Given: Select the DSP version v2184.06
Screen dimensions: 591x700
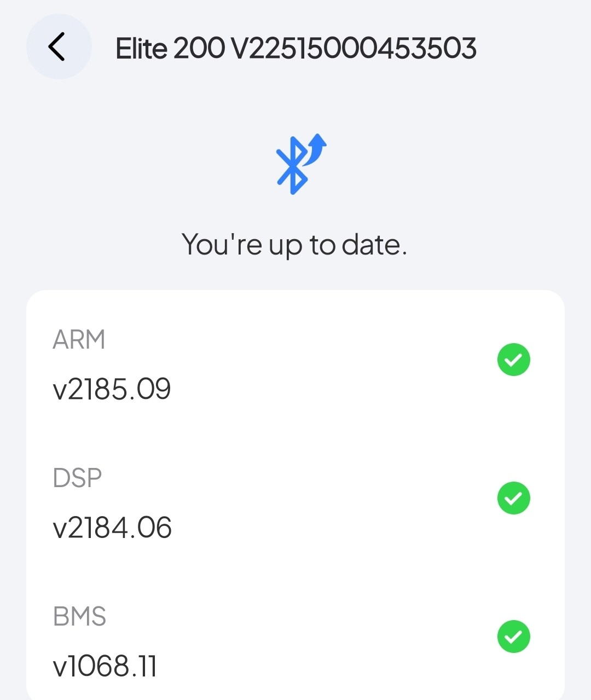Looking at the screenshot, I should (112, 528).
